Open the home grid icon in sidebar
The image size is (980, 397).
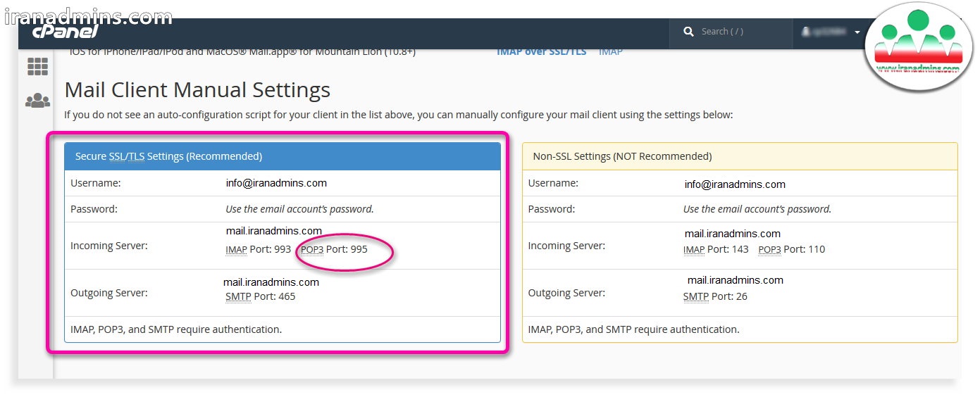click(37, 67)
